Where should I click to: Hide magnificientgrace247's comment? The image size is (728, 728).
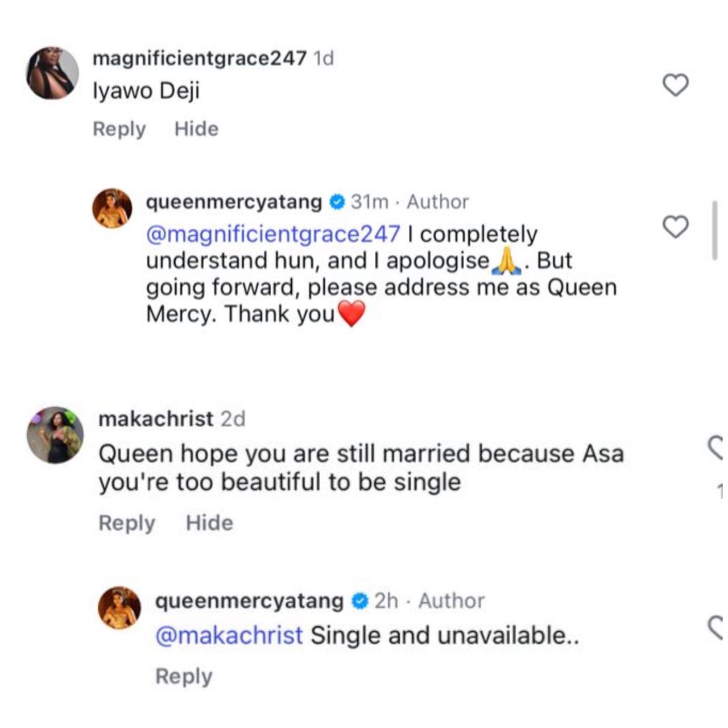(195, 129)
